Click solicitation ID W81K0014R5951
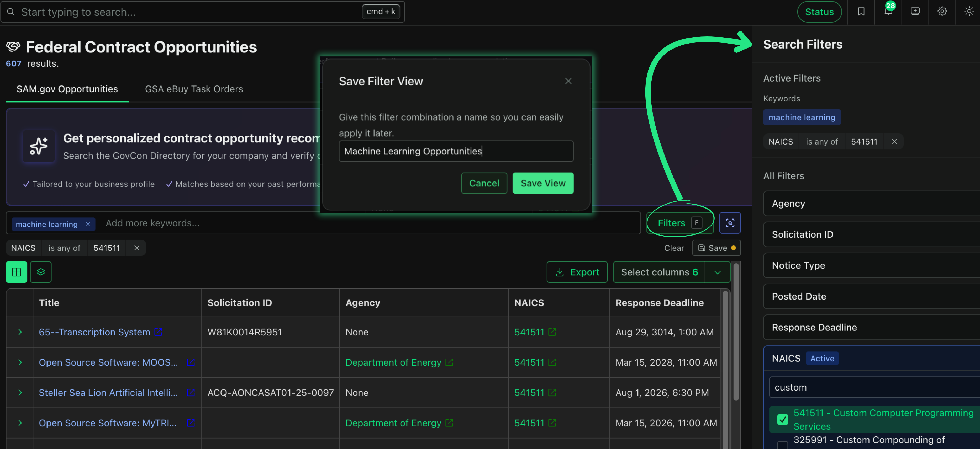Image resolution: width=980 pixels, height=449 pixels. (245, 332)
